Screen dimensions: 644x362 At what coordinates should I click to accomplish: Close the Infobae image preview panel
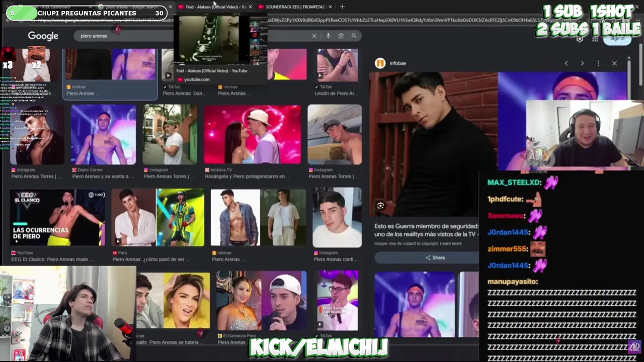(614, 63)
